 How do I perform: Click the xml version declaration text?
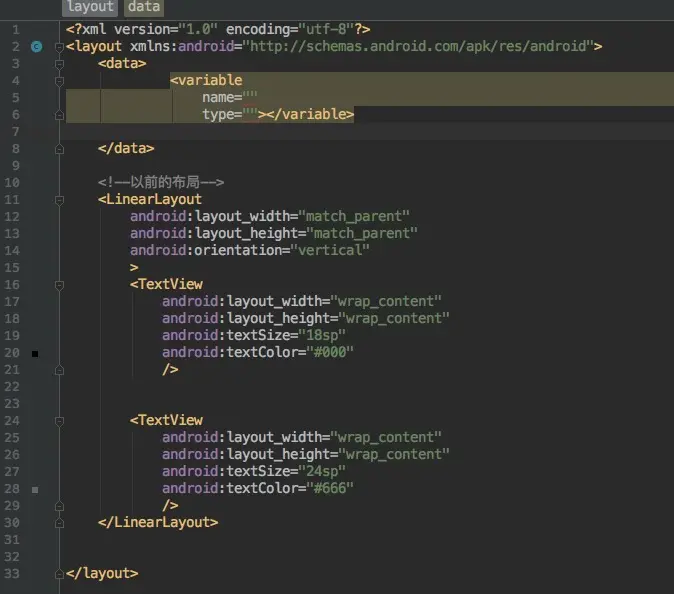tap(218, 29)
